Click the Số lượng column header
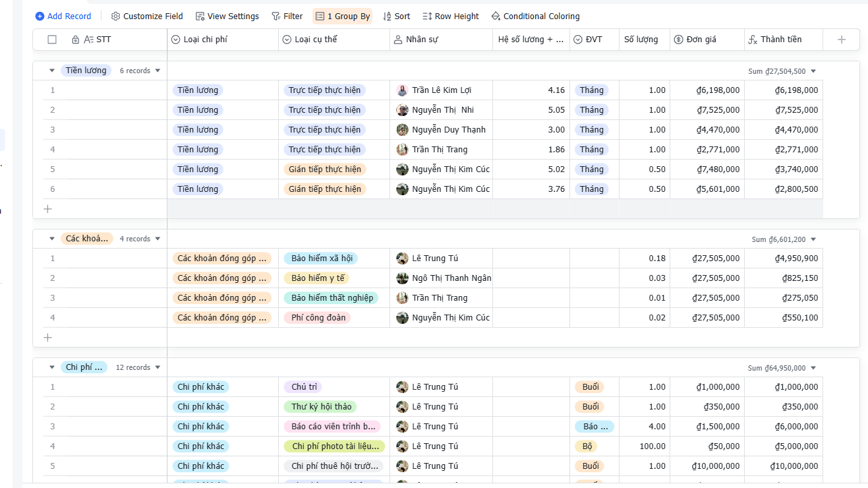The width and height of the screenshot is (868, 488). click(645, 40)
